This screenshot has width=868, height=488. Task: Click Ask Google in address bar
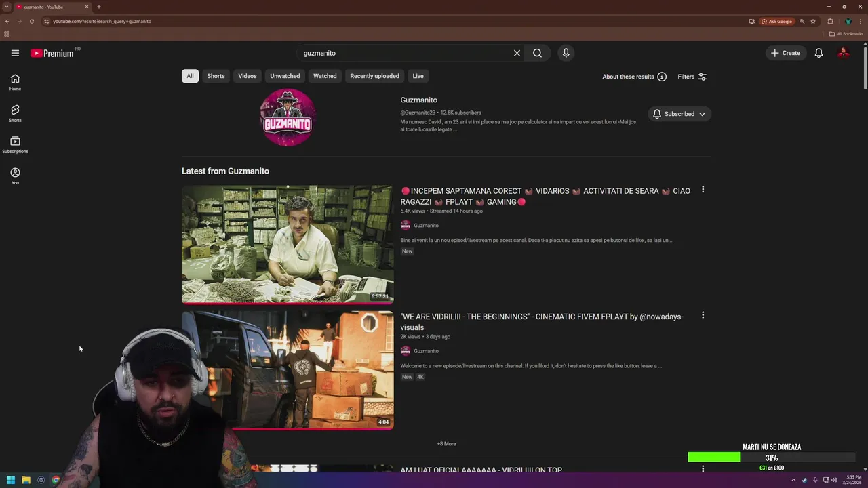coord(776,21)
